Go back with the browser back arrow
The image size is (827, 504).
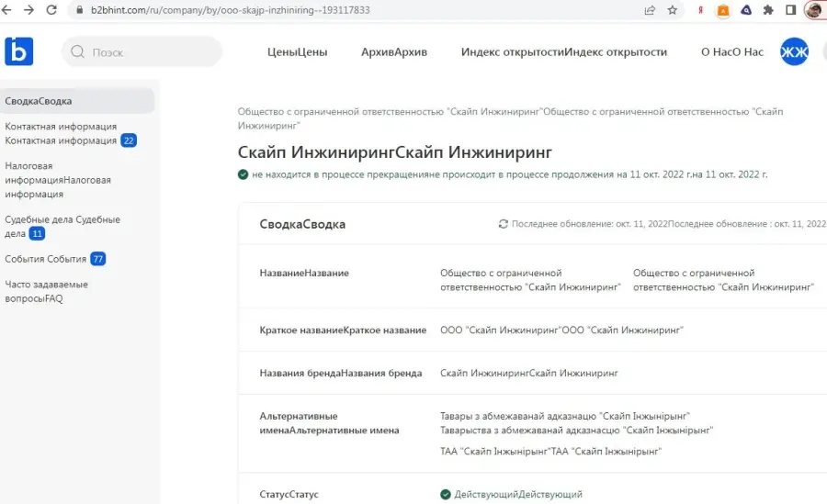coord(6,10)
